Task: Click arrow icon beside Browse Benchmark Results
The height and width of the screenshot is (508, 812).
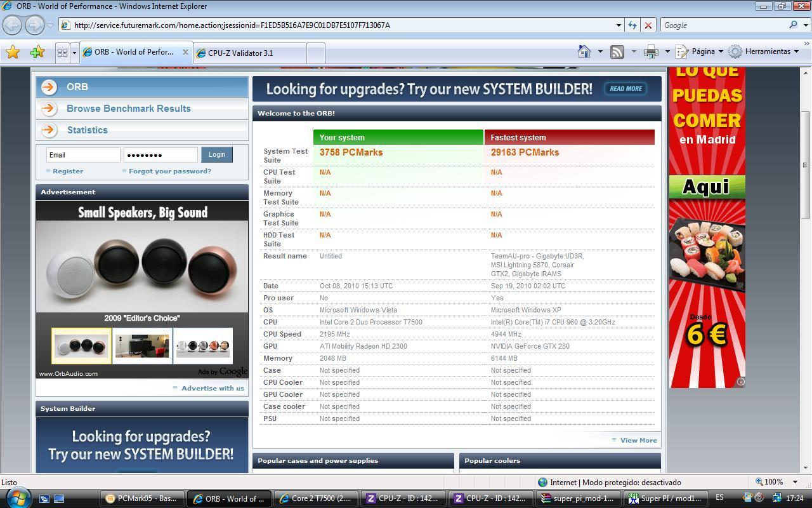Action: 49,109
